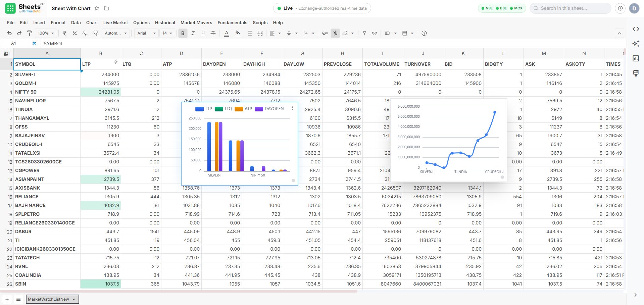Image resolution: width=644 pixels, height=305 pixels.
Task: Click the filter funnel icon
Action: [x=364, y=33]
